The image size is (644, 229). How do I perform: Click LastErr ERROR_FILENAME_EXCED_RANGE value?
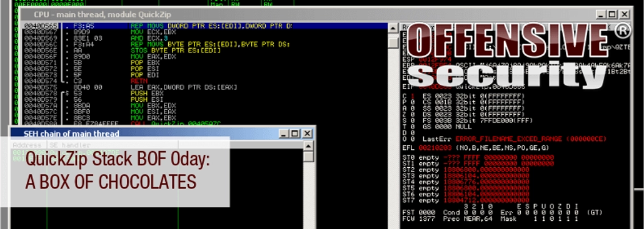(x=531, y=139)
